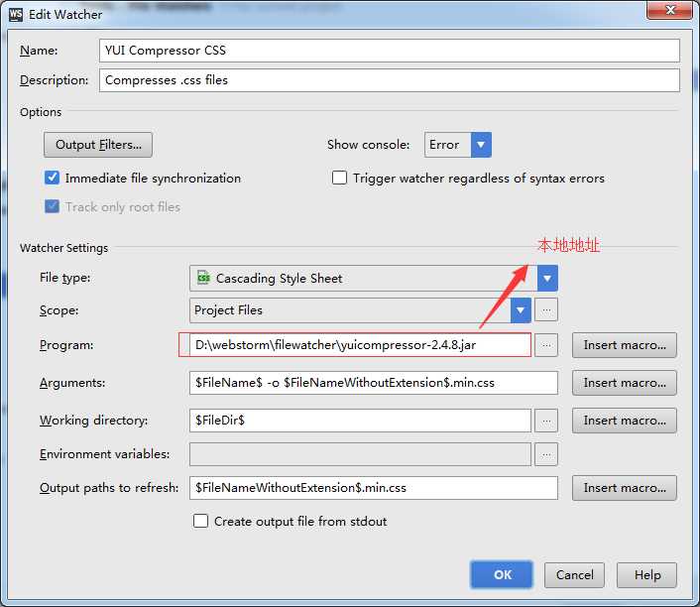
Task: Insert macro for the Program field
Action: pos(625,345)
